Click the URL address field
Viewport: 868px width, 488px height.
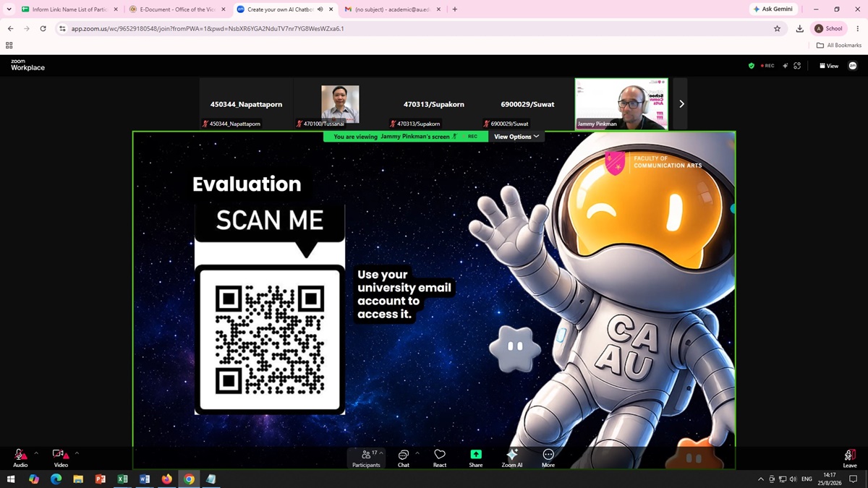(420, 29)
